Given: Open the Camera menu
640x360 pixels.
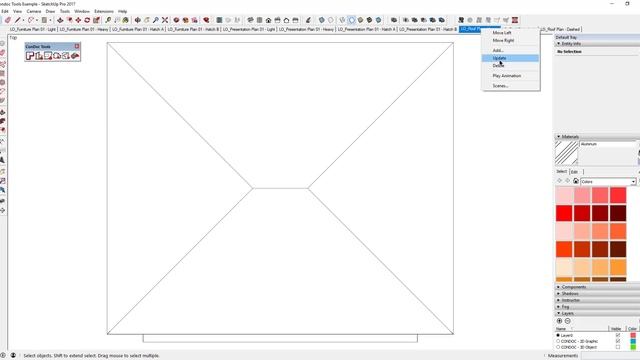Looking at the screenshot, I should point(34,11).
